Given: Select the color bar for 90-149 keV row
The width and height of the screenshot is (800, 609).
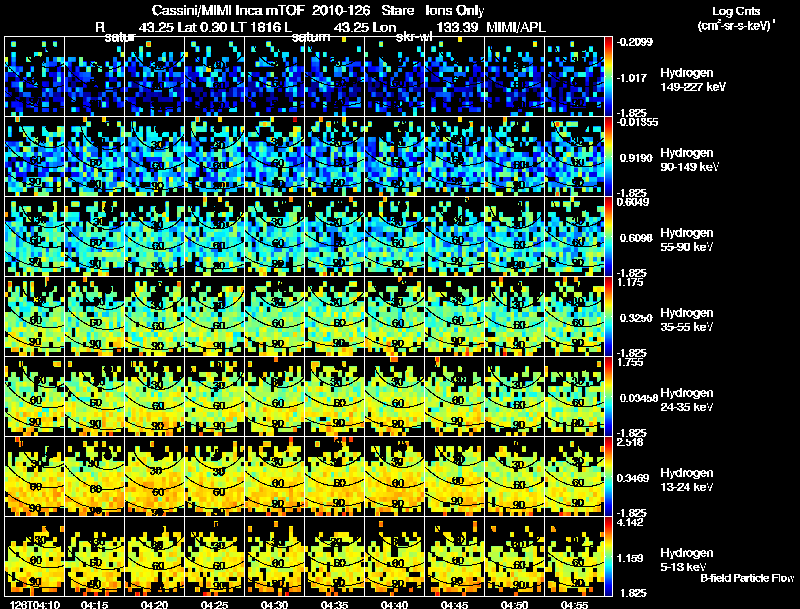Looking at the screenshot, I should (x=608, y=157).
